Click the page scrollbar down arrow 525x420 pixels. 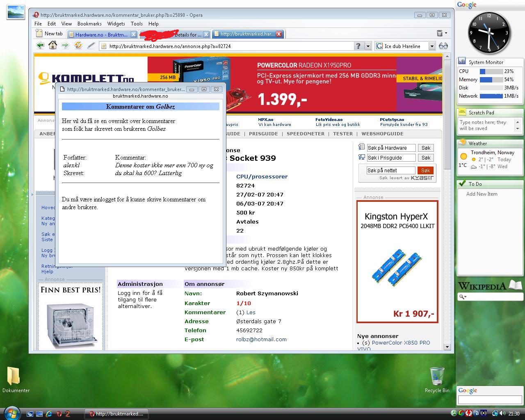447,347
